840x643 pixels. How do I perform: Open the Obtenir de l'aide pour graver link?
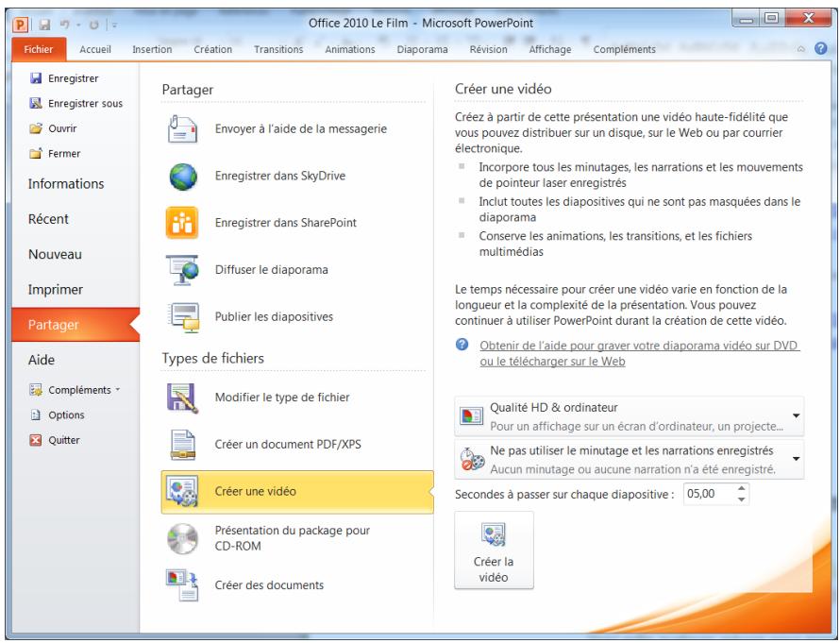639,353
